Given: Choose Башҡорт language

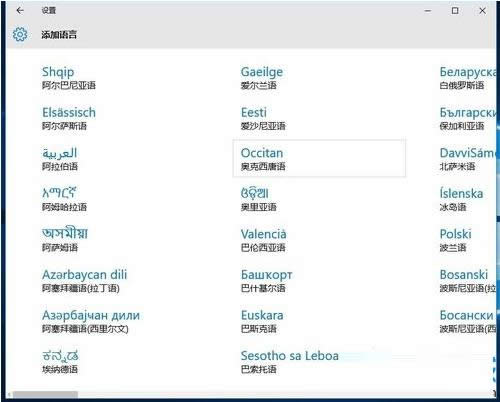Looking at the screenshot, I should pos(266,281).
